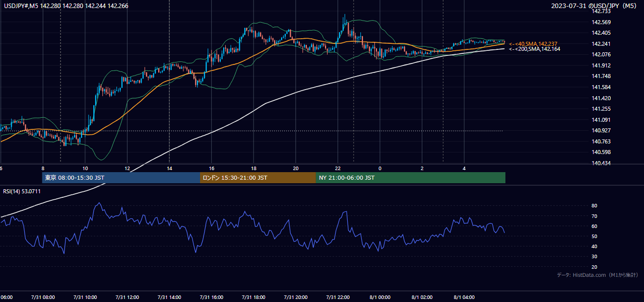Click price level 141.912 on the price scale
644x302 pixels.
click(x=602, y=65)
